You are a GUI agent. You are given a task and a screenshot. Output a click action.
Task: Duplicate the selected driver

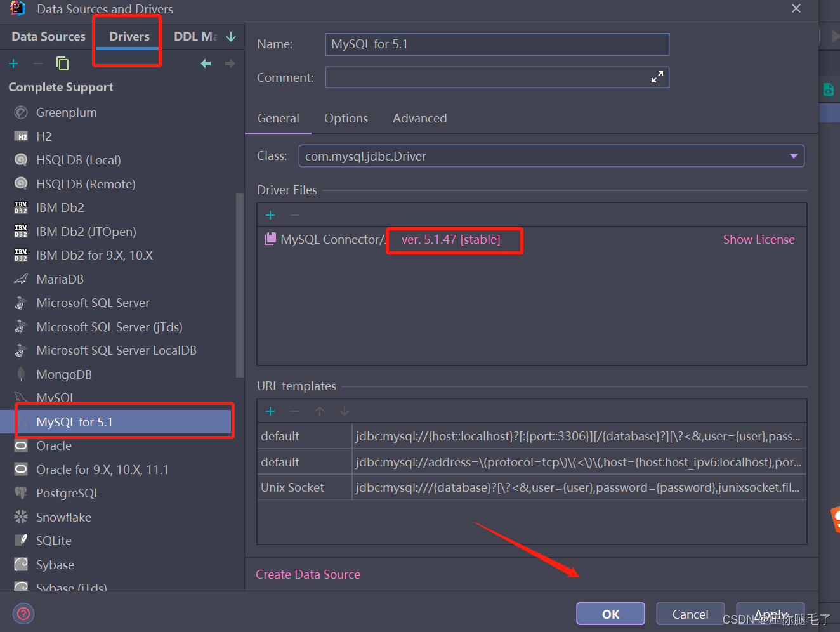tap(62, 63)
